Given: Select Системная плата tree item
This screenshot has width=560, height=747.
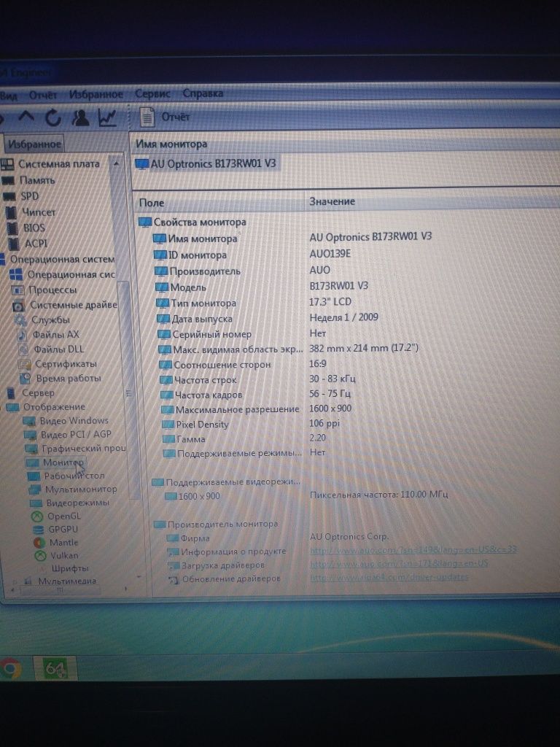Looking at the screenshot, I should tap(58, 164).
